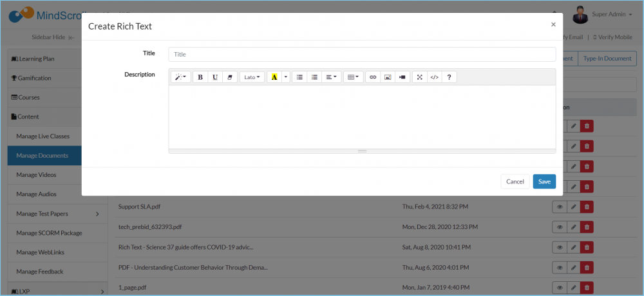This screenshot has height=296, width=644.
Task: Click the eraser remove font style icon
Action: click(230, 77)
